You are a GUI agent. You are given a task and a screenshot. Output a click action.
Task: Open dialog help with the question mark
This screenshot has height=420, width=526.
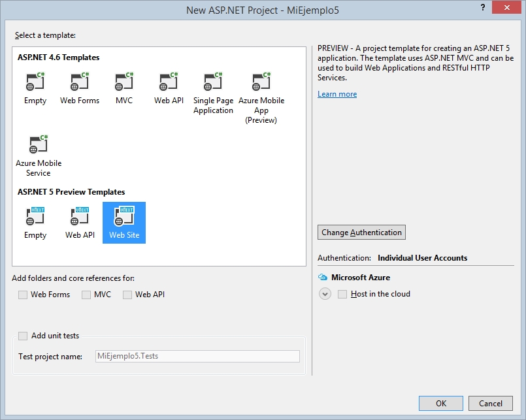click(483, 7)
